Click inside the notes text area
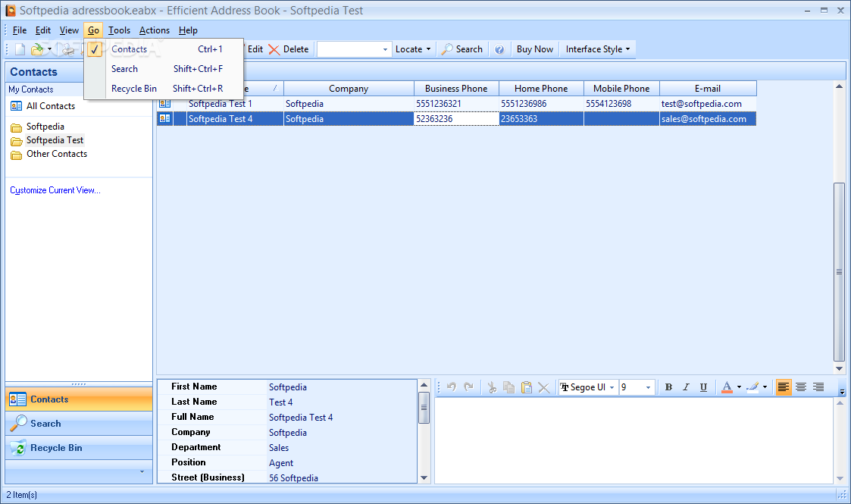Viewport: 851px width, 504px height. [x=634, y=440]
